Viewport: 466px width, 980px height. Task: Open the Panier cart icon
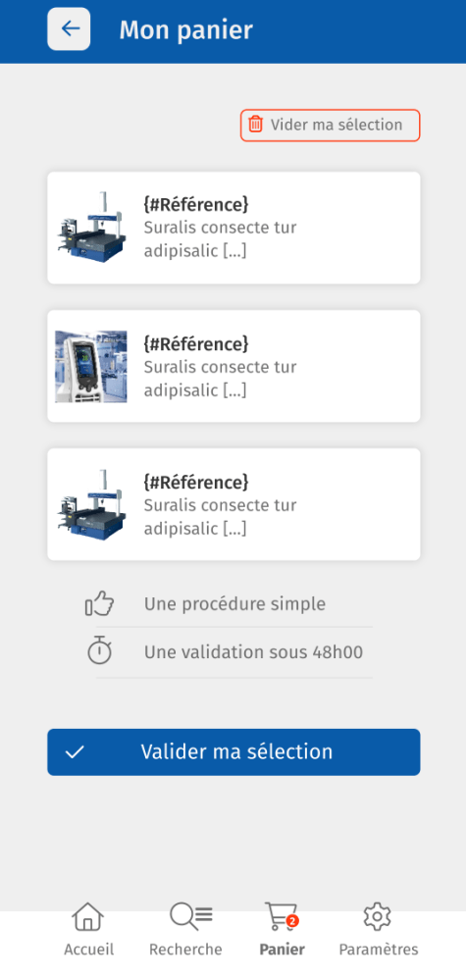coord(282,916)
